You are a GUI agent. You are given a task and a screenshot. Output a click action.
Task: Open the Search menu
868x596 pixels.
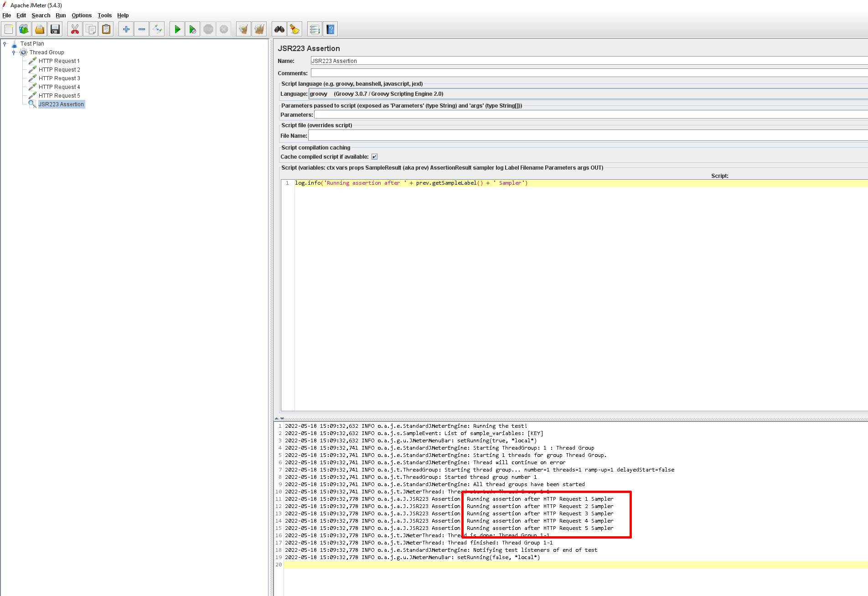click(41, 16)
